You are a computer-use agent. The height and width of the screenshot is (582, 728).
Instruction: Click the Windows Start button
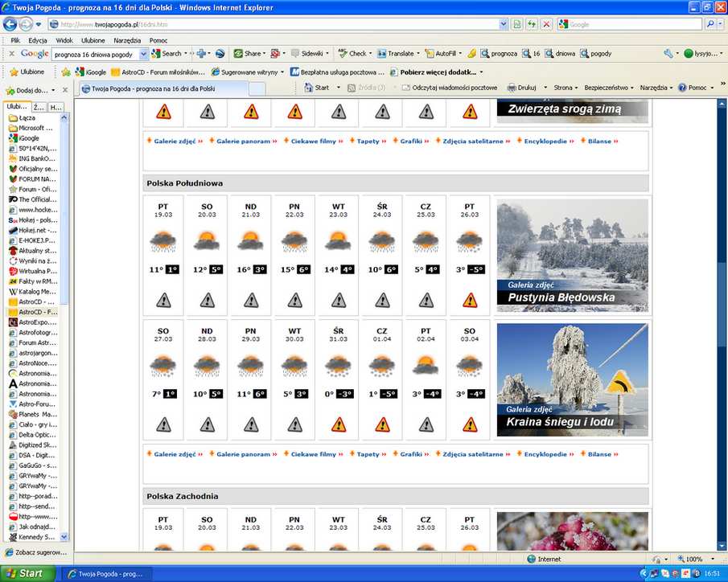pos(27,574)
